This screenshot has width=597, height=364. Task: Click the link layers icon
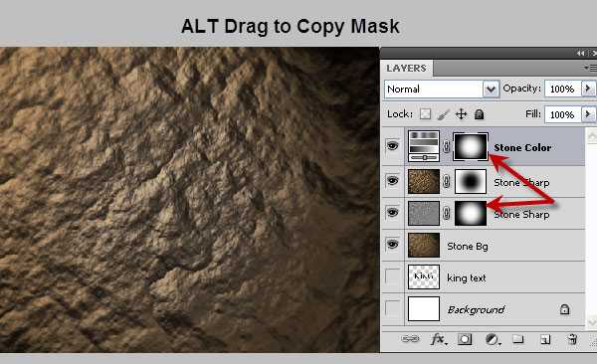[x=410, y=339]
